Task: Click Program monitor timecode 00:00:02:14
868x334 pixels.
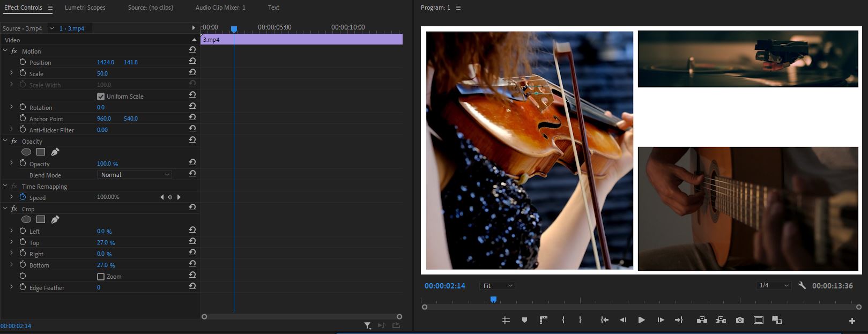Action: (445, 286)
